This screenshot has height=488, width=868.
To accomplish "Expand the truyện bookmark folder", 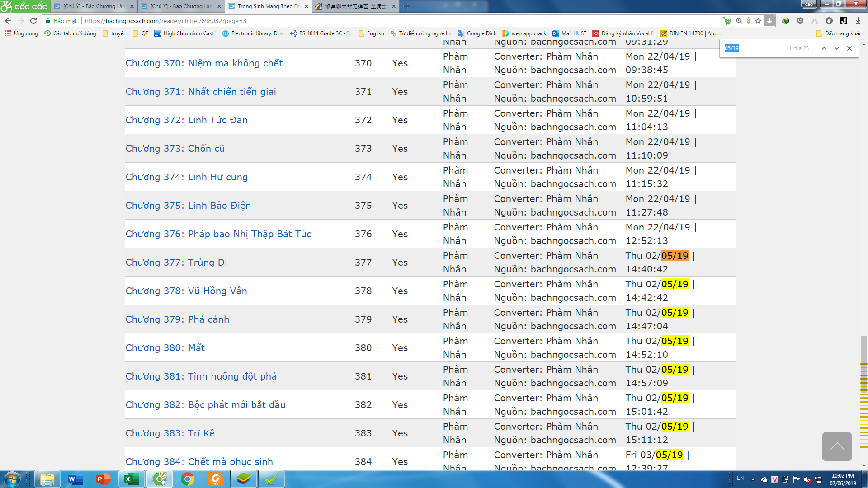I will [x=114, y=33].
